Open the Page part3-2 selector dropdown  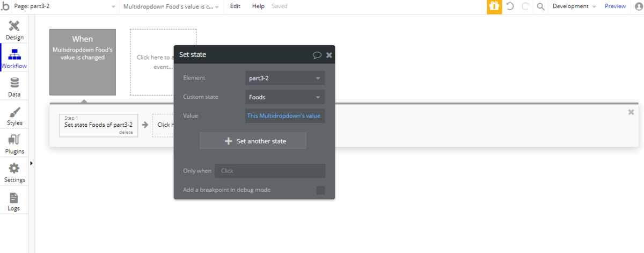[x=65, y=6]
